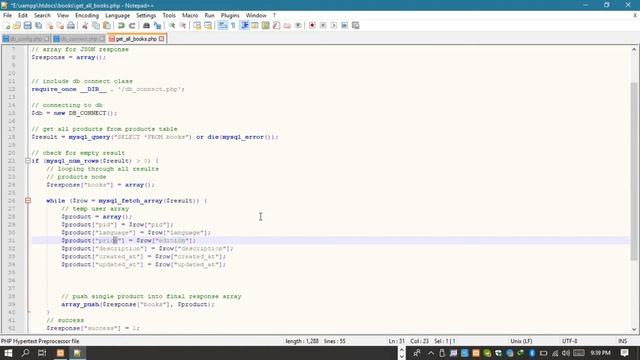
Task: Click Run Macro Multiple Times icon
Action: (344, 25)
